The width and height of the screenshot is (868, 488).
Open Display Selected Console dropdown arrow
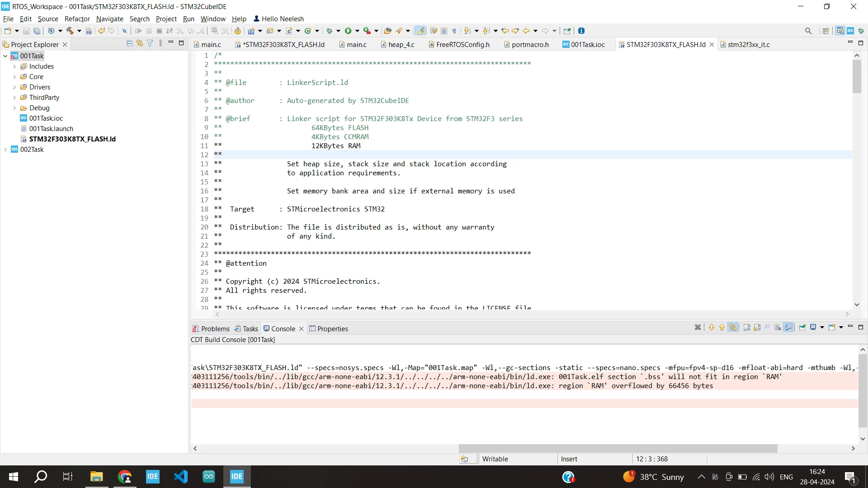pos(822,327)
